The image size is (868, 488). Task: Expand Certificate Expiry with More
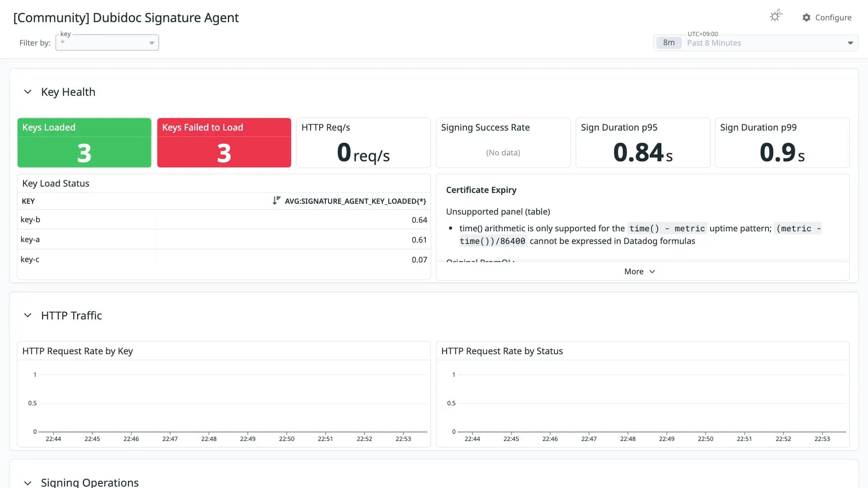(x=640, y=272)
